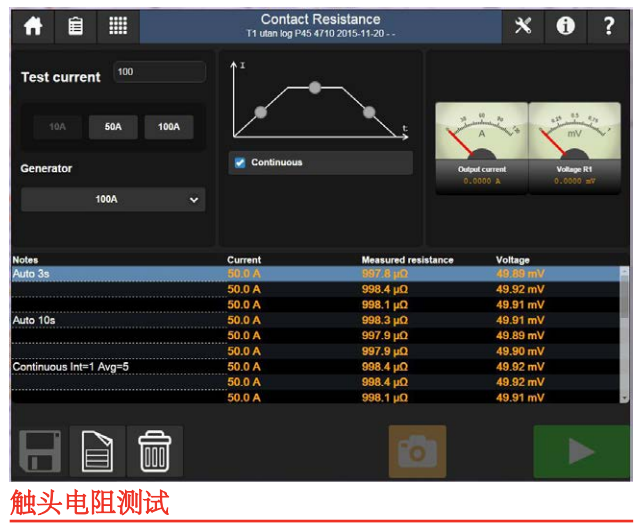642x528 pixels.
Task: Expand the Generator 100A dropdown
Action: click(113, 199)
